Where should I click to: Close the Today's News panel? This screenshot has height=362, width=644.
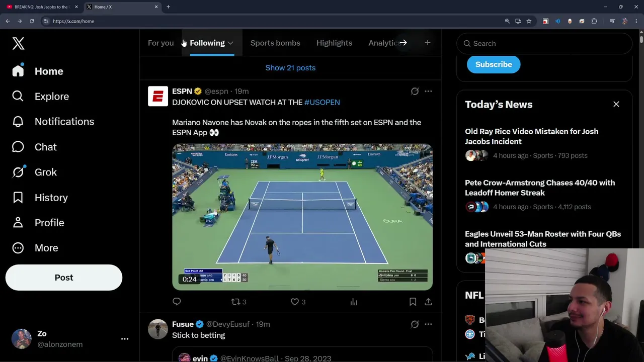(x=616, y=104)
